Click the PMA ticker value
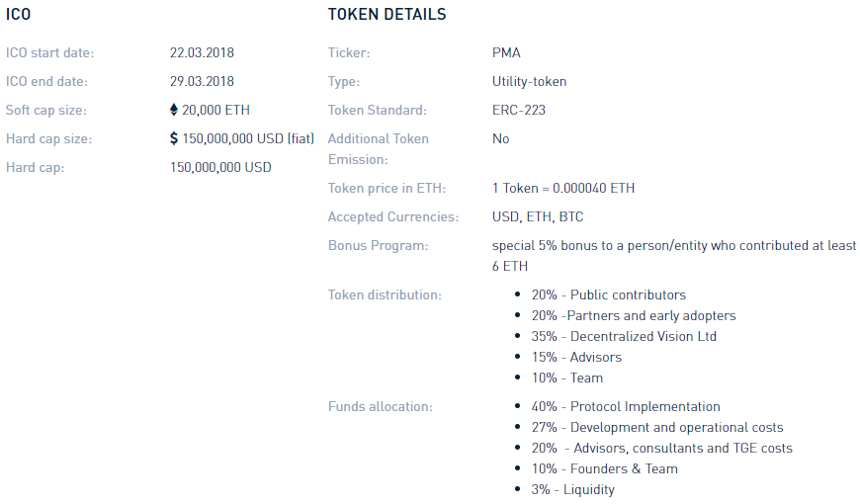The image size is (860, 504). point(506,52)
